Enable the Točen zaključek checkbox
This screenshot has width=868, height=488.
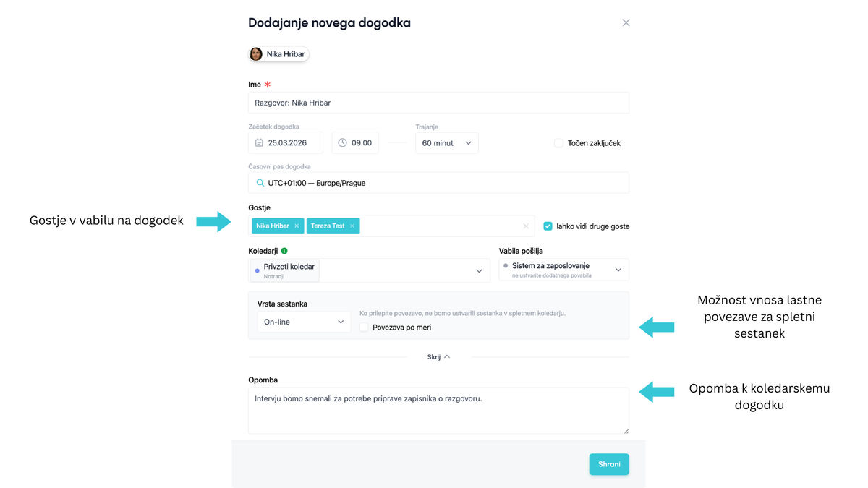(x=558, y=143)
